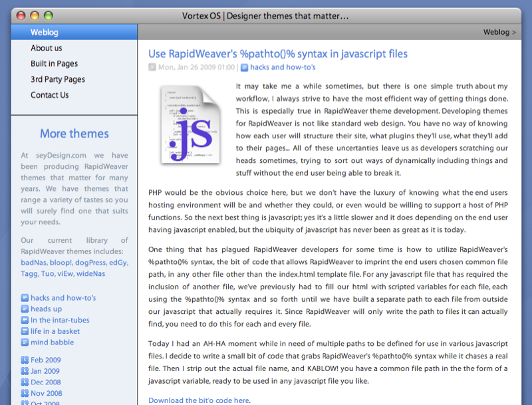
Task: Click icon next to heads up category
Action: 25,309
